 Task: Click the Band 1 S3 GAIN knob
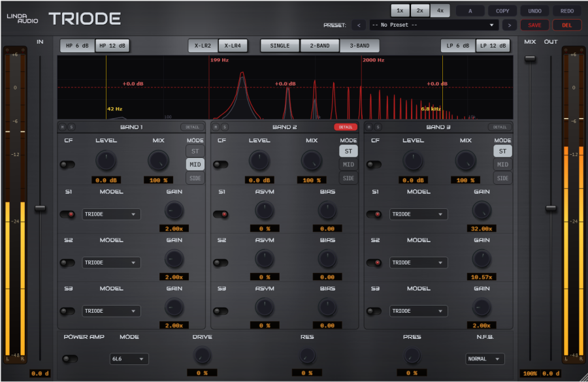pyautogui.click(x=174, y=308)
